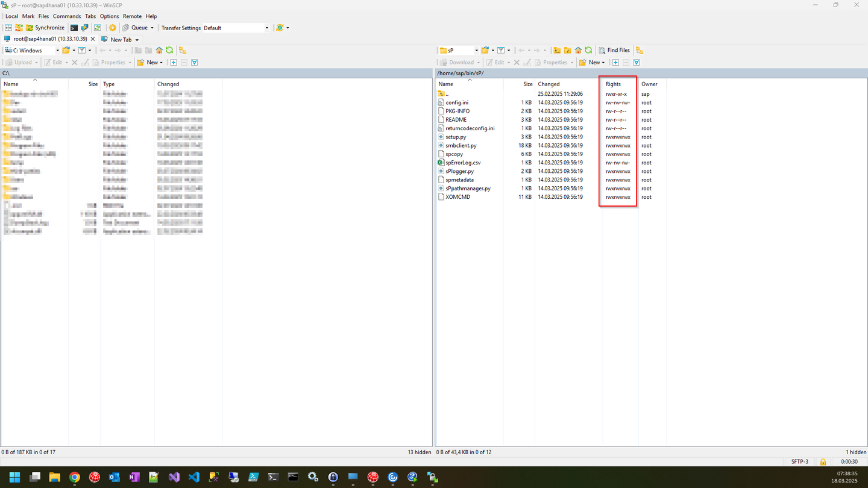Image resolution: width=868 pixels, height=488 pixels.
Task: Open Visual Studio Code from the taskbar
Action: tap(193, 477)
